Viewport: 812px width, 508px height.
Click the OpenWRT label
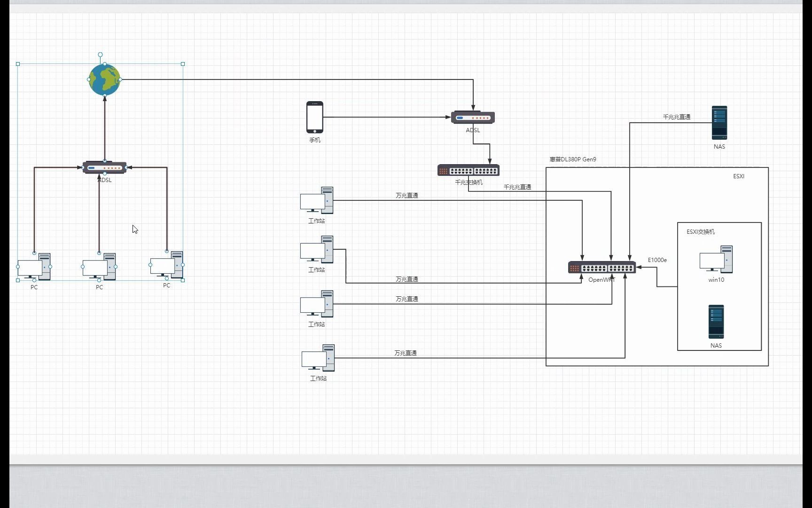[601, 280]
